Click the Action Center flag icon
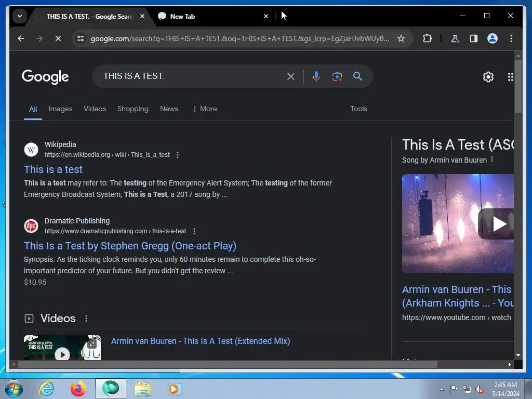532x399 pixels. point(454,389)
